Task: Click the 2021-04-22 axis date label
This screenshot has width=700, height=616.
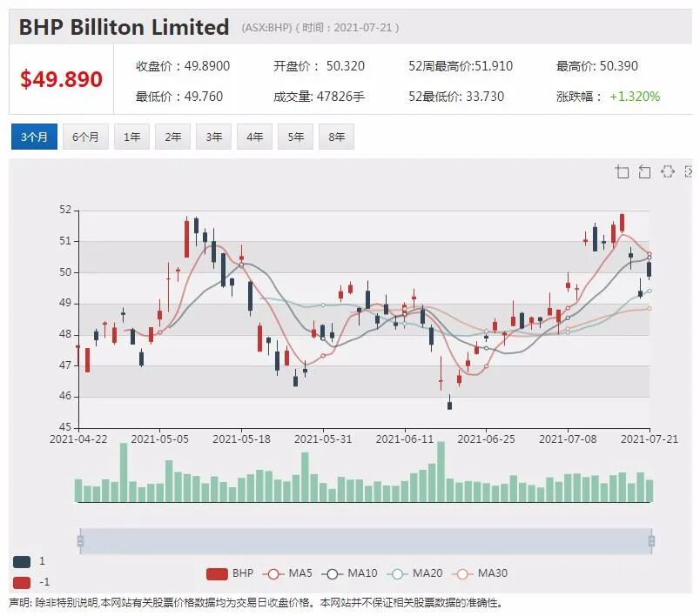Action: click(78, 439)
